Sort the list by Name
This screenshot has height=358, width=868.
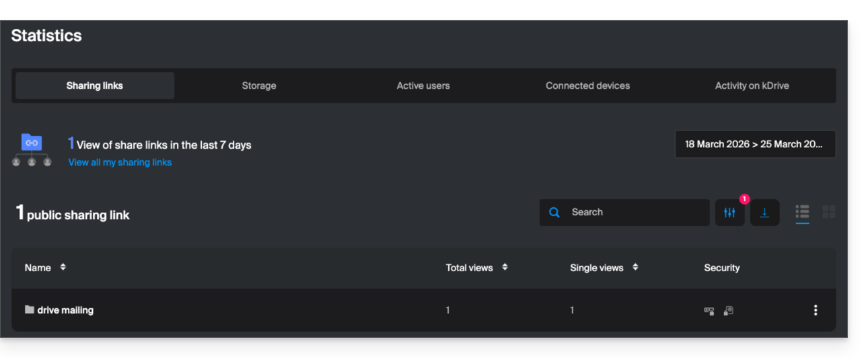tap(63, 267)
